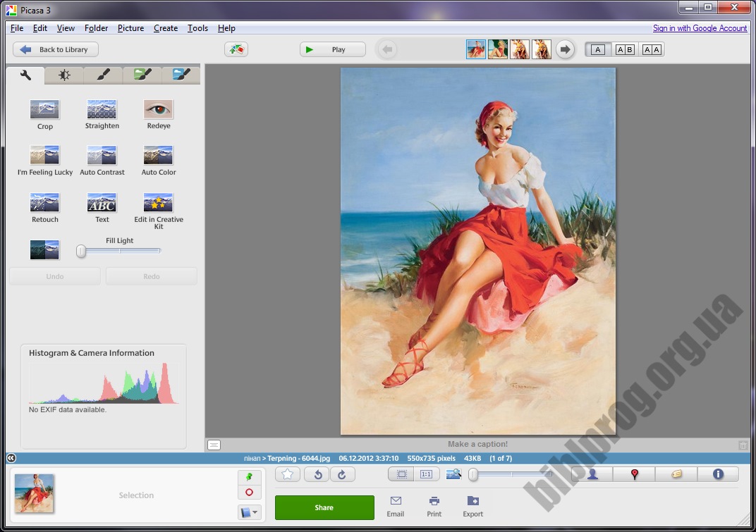756x532 pixels.
Task: Add a star to the photo
Action: [288, 474]
